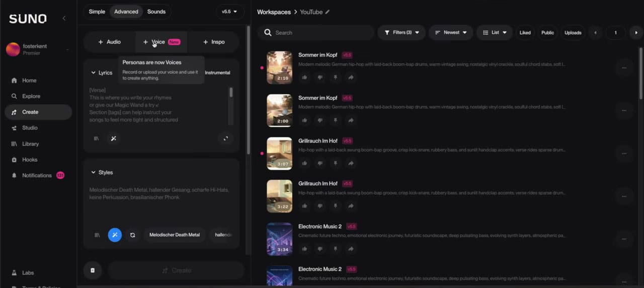Add a Voice to the song
Image resolution: width=644 pixels, height=288 pixels.
coord(161,42)
